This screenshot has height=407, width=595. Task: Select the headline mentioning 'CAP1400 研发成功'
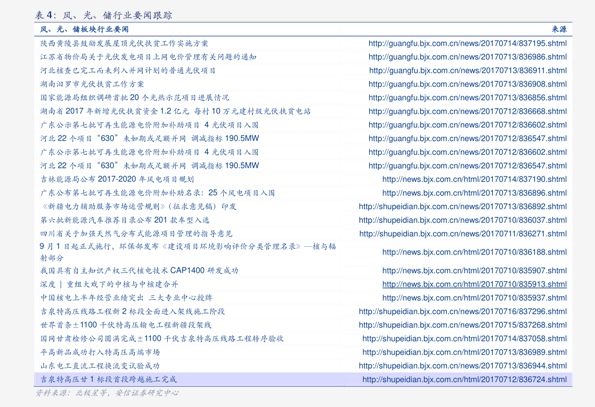point(139,270)
